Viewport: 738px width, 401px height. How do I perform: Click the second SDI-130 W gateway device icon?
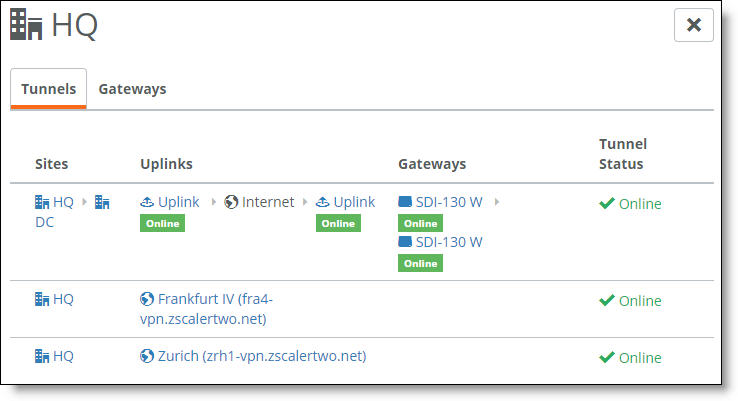click(x=405, y=242)
